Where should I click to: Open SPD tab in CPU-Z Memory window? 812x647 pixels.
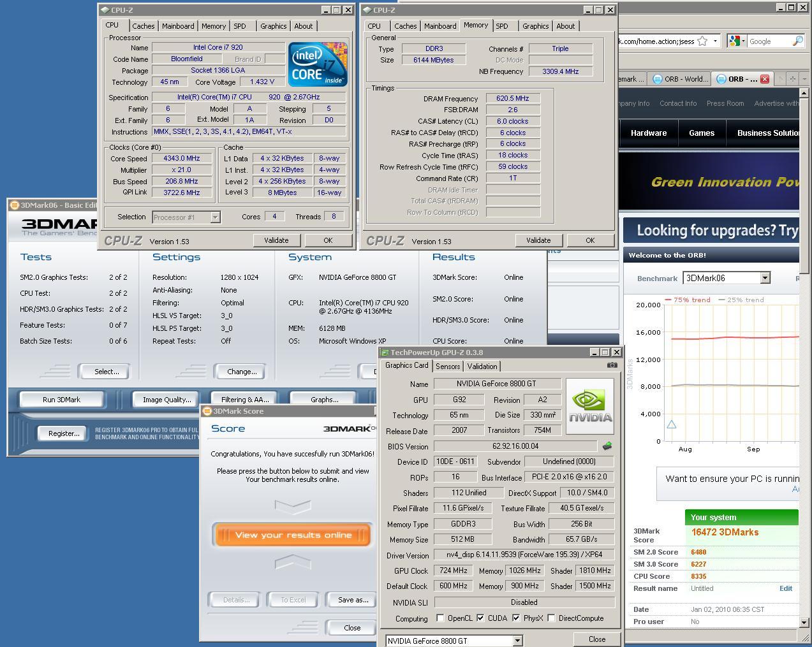(x=502, y=26)
